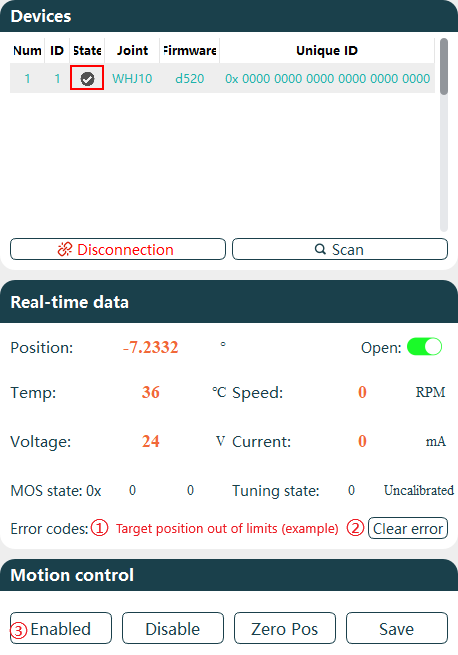Screen dimensions: 458x655
Task: Click the Joint column header
Action: point(132,51)
